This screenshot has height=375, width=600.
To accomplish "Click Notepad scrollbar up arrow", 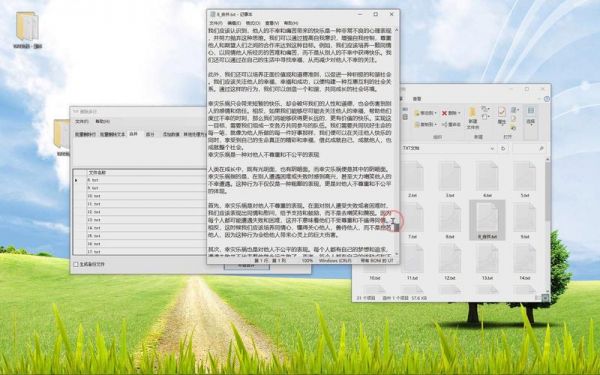I will [x=396, y=29].
